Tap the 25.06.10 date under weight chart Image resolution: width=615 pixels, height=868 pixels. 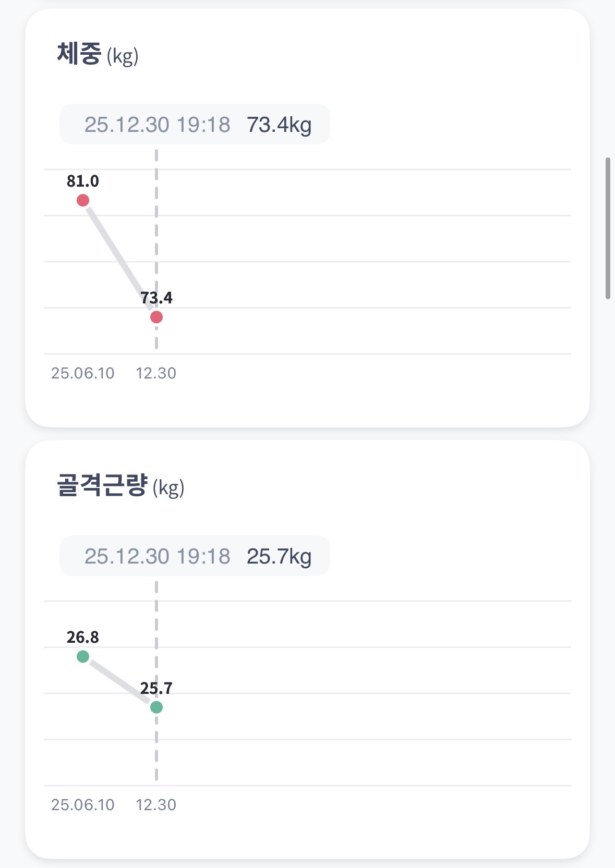point(82,373)
